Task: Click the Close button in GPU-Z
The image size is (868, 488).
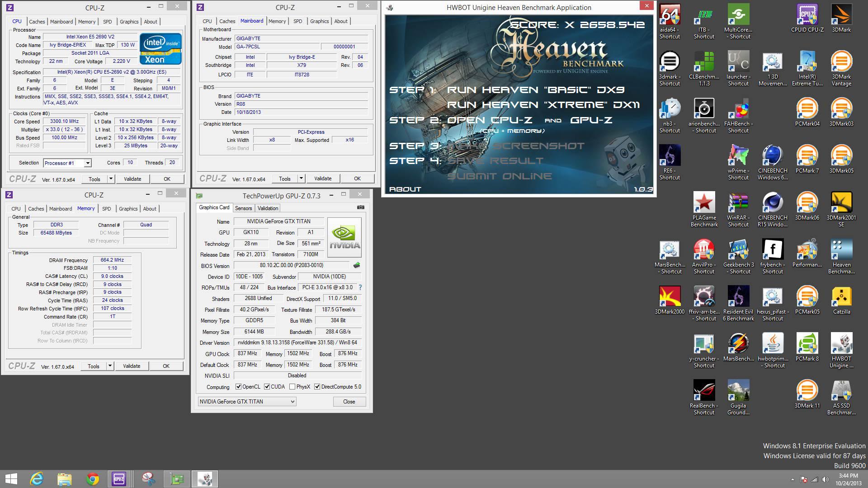Action: [x=349, y=401]
